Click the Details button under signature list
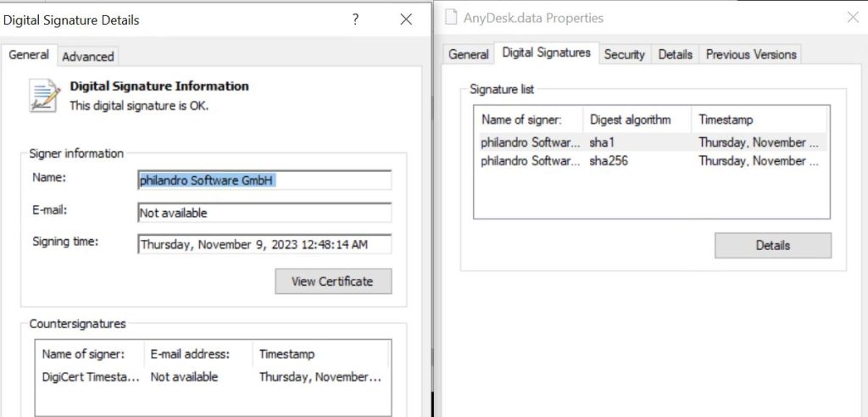This screenshot has height=417, width=868. tap(772, 245)
